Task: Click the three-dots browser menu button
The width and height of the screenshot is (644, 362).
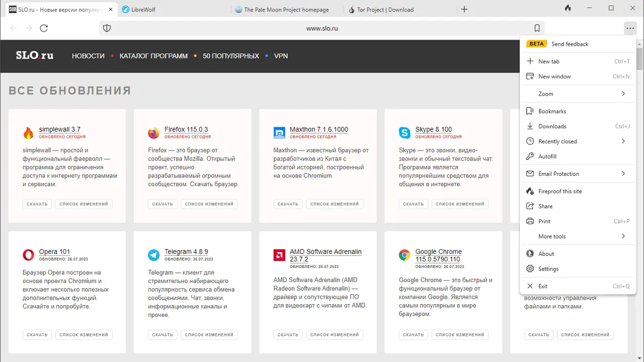Action: click(x=630, y=28)
